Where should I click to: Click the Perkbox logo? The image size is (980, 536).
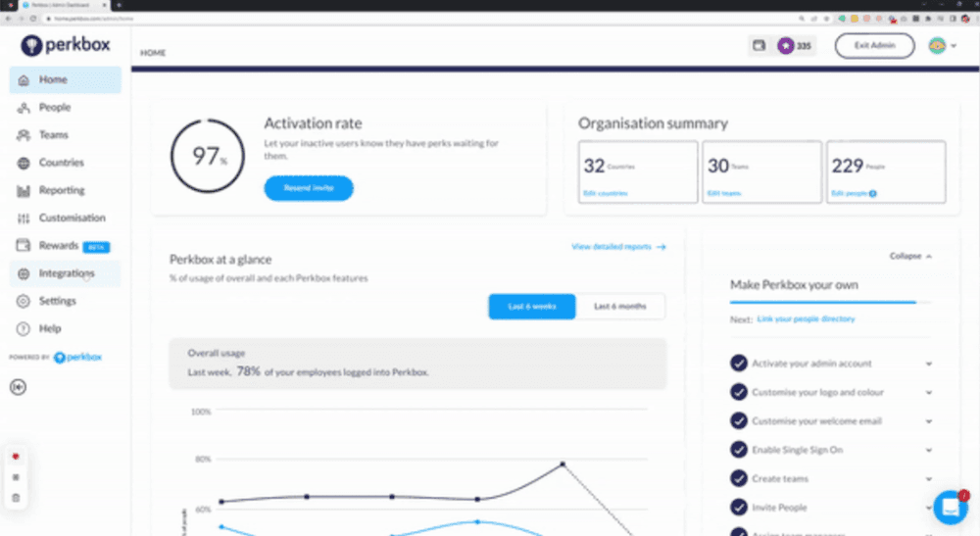tap(65, 45)
